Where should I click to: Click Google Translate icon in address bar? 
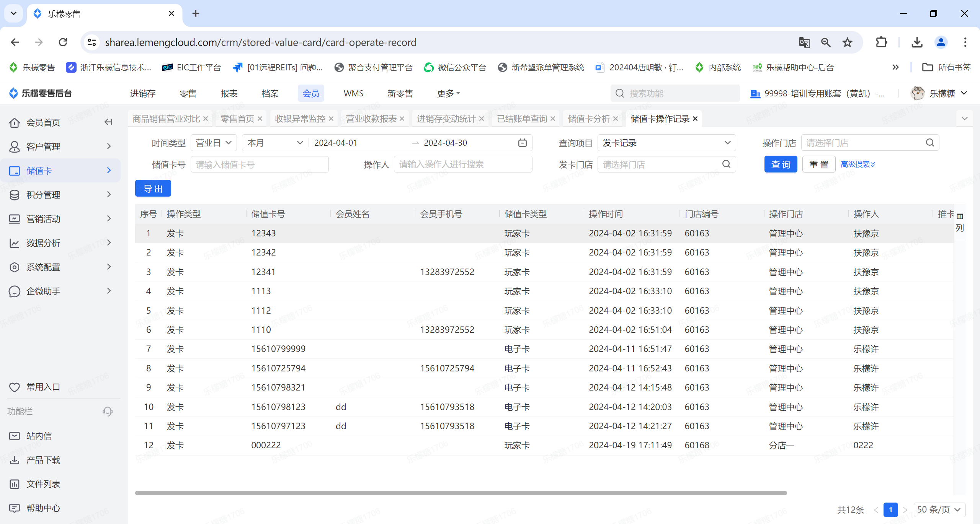click(804, 42)
